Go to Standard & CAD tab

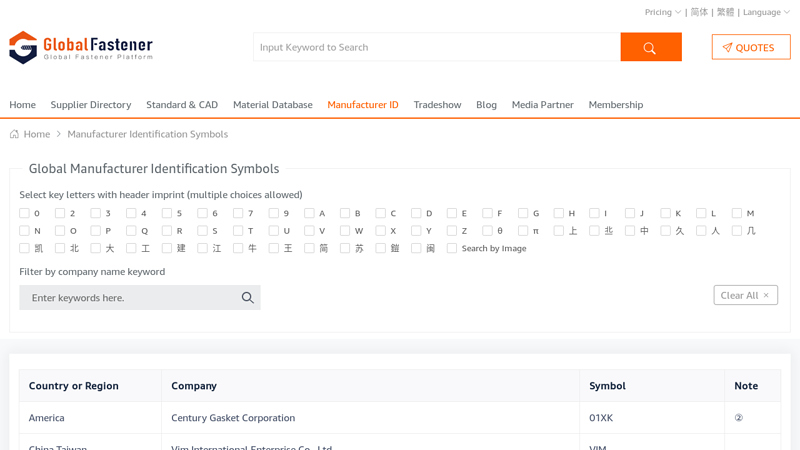pos(182,105)
